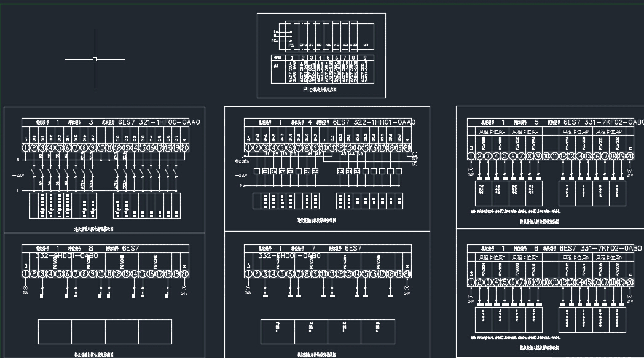This screenshot has width=644, height=358.
Task: Click slot number 9 in the PLC rack table
Action: (x=366, y=57)
